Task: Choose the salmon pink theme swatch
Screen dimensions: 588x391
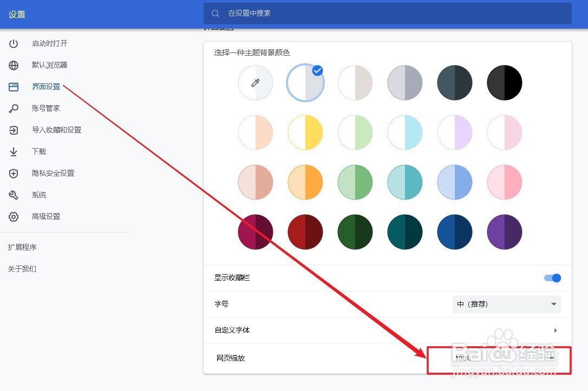Action: [256, 182]
